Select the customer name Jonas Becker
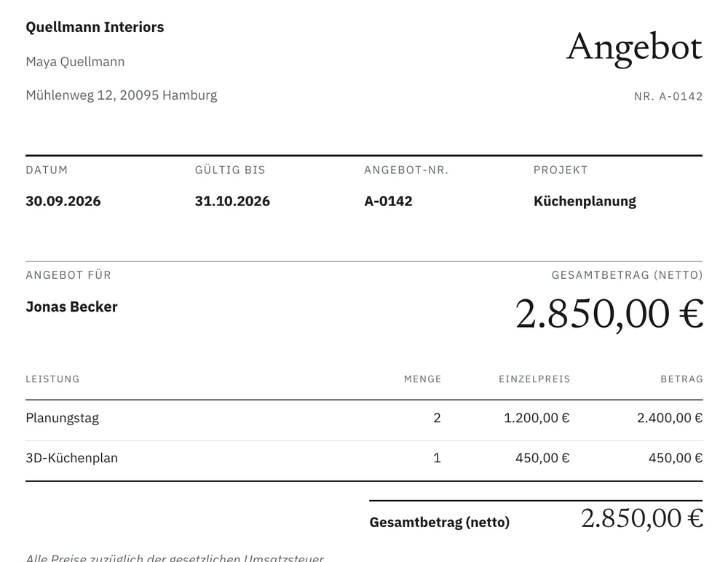The width and height of the screenshot is (728, 562). [x=71, y=306]
